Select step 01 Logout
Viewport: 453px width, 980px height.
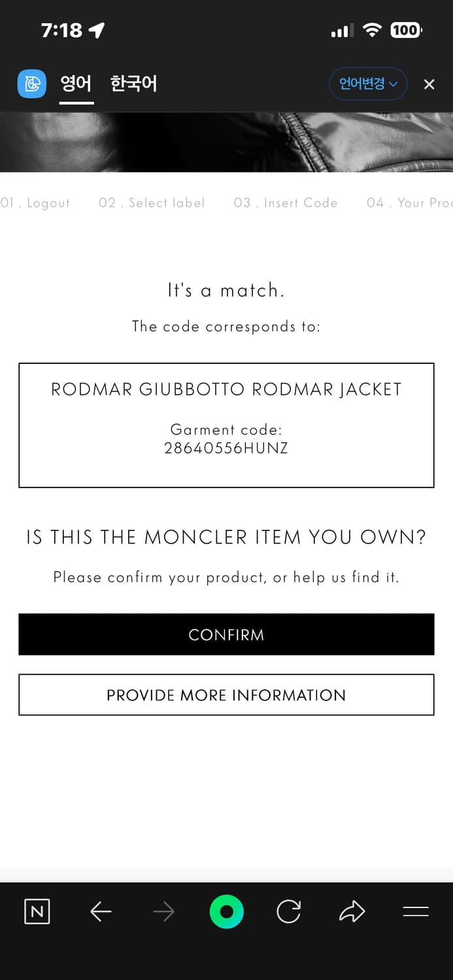pos(35,203)
